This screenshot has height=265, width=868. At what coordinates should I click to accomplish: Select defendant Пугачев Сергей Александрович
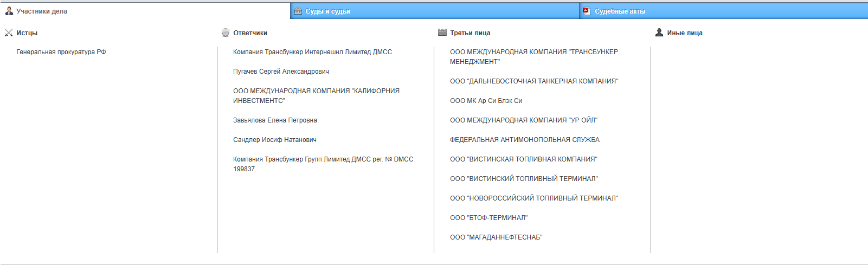pyautogui.click(x=281, y=72)
